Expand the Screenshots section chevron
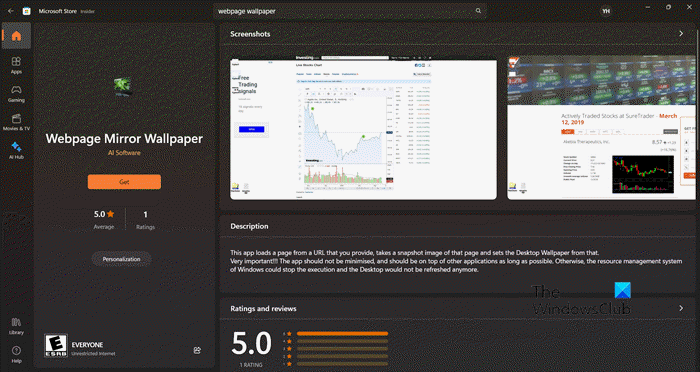 [681, 33]
